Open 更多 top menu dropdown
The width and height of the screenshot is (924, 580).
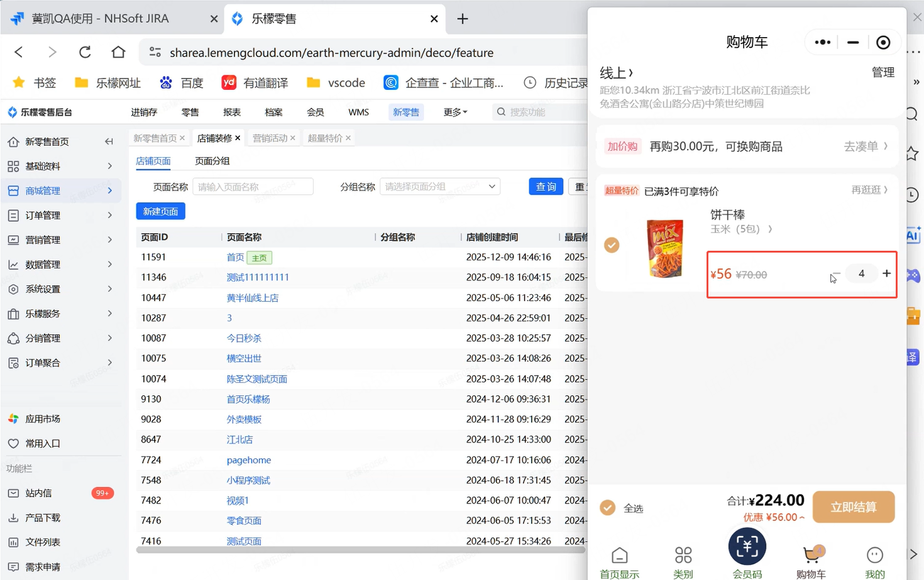tap(456, 112)
